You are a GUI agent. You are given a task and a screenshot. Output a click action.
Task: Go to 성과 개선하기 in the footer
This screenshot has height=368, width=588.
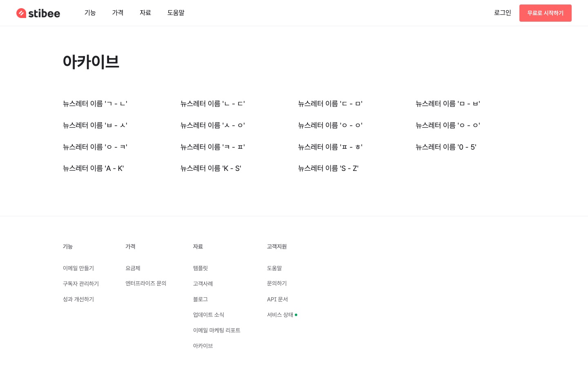(x=78, y=299)
